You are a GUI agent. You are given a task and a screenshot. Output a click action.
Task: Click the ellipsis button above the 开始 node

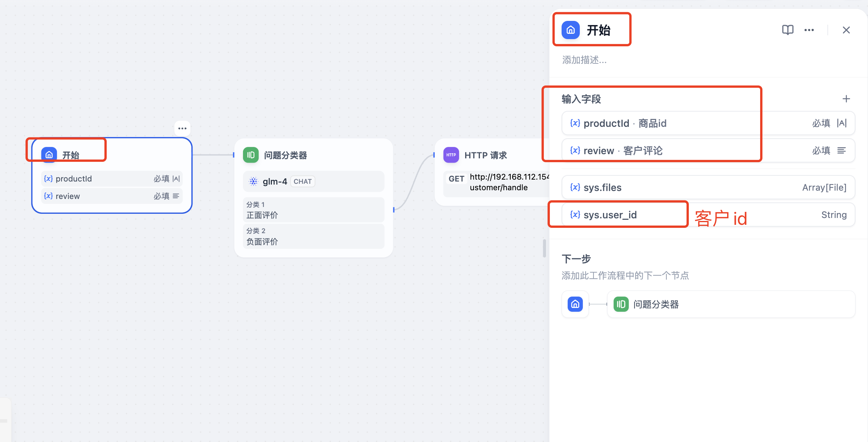point(182,128)
